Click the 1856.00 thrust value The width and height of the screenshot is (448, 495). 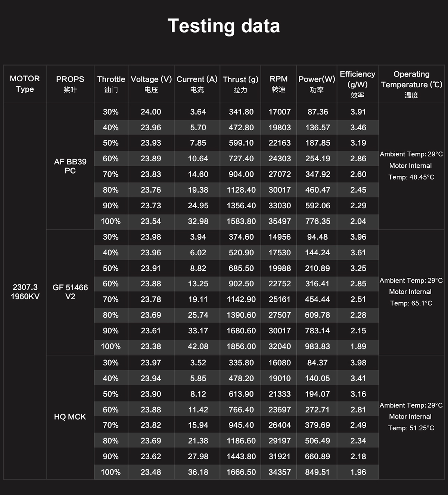[x=241, y=346]
